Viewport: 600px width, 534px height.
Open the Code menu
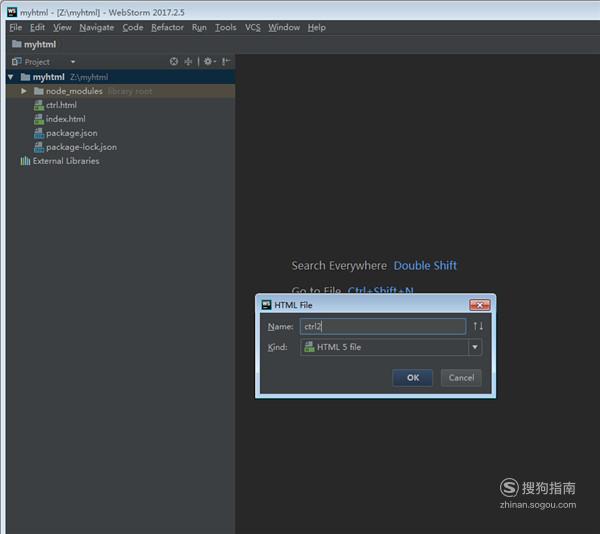133,28
